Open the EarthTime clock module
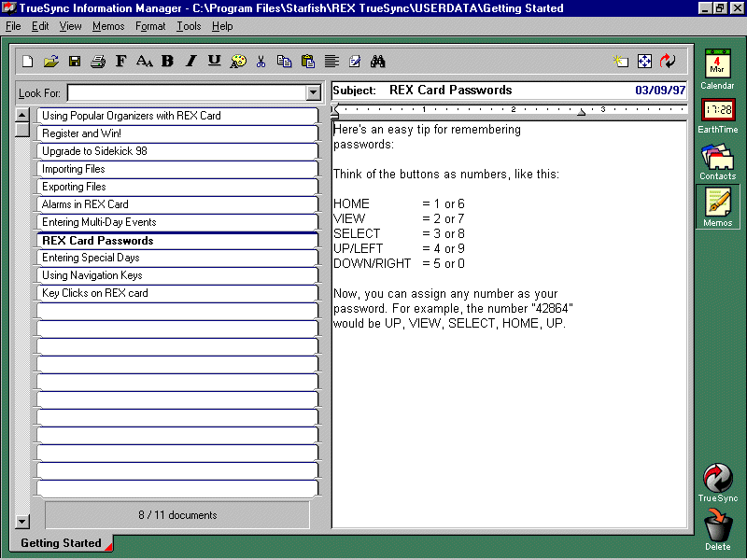The image size is (747, 560). [x=717, y=116]
